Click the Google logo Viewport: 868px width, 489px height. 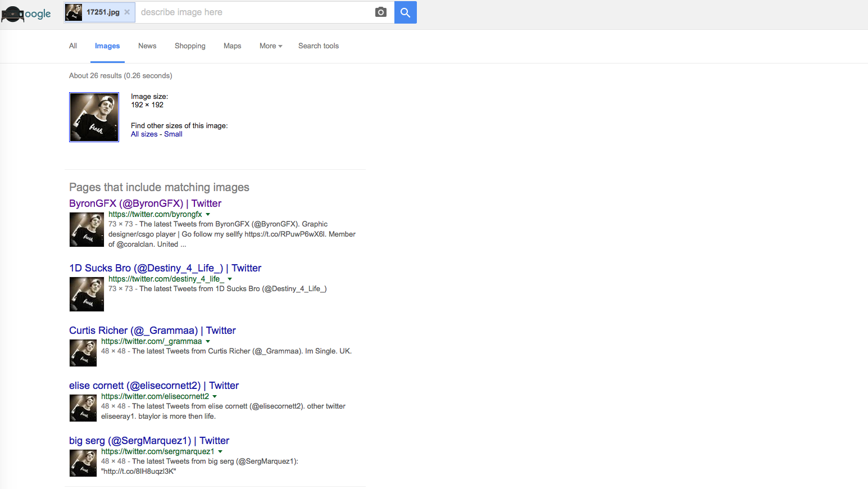click(x=26, y=13)
